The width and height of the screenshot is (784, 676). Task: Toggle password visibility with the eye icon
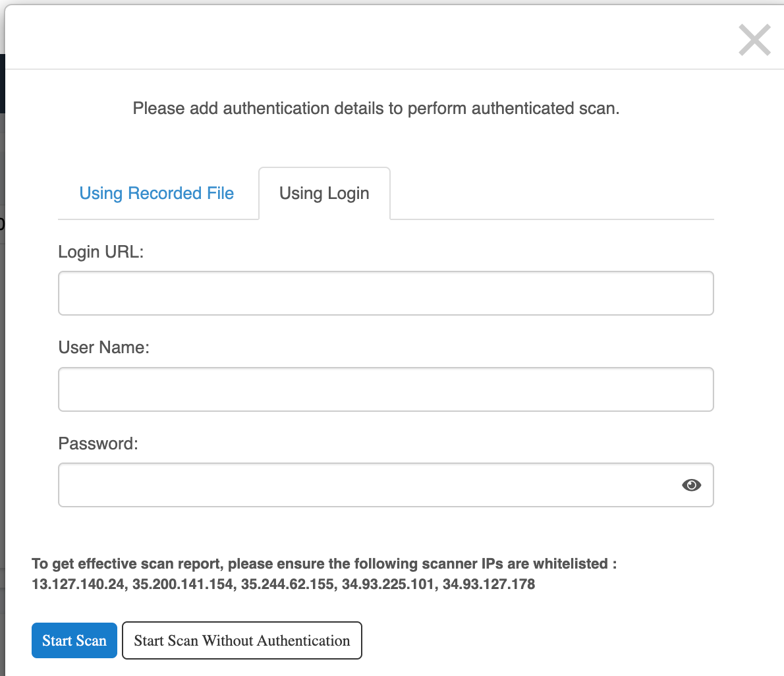coord(691,485)
